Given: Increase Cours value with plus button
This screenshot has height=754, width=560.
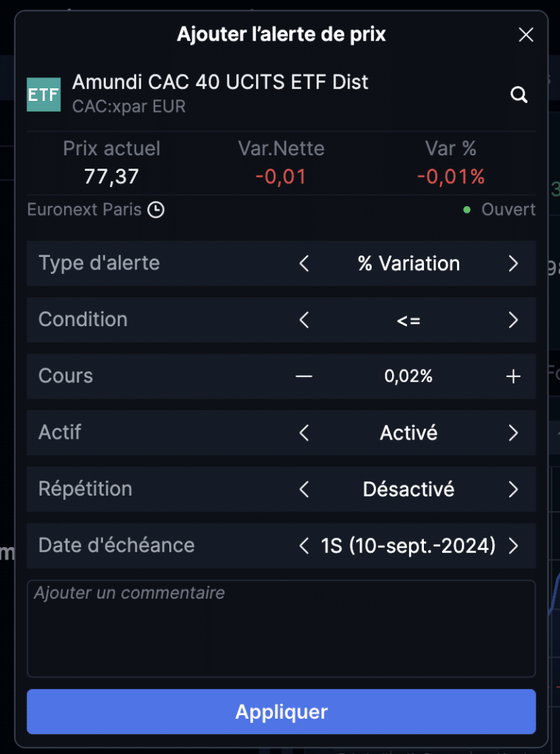Looking at the screenshot, I should 514,376.
